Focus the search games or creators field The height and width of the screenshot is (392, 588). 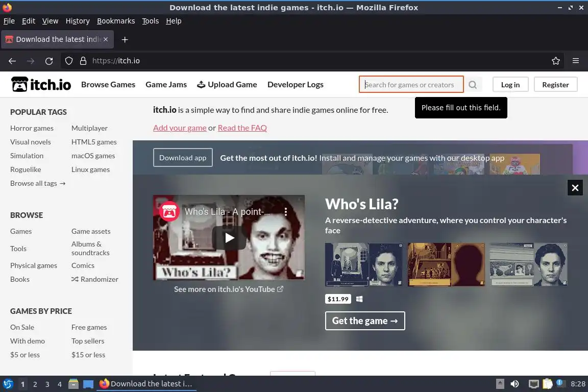[x=411, y=85]
